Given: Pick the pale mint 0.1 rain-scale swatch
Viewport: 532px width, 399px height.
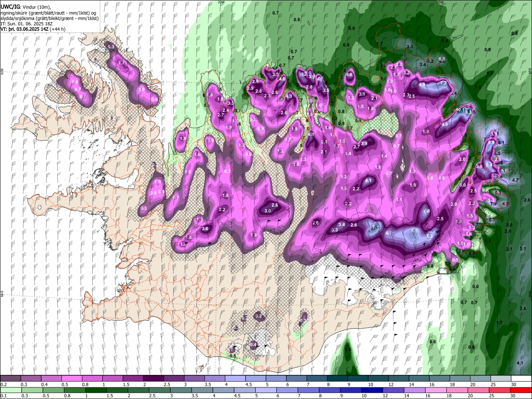Looking at the screenshot, I should click(x=11, y=390).
